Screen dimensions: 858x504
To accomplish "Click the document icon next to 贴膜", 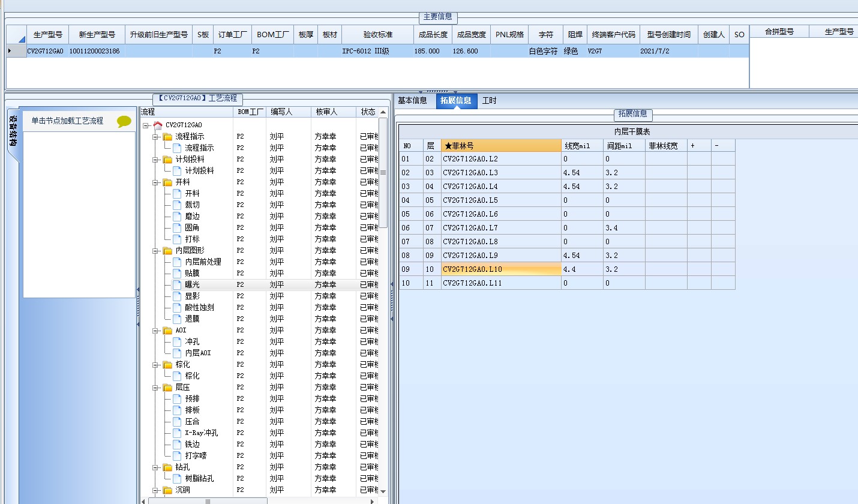I will 177,274.
